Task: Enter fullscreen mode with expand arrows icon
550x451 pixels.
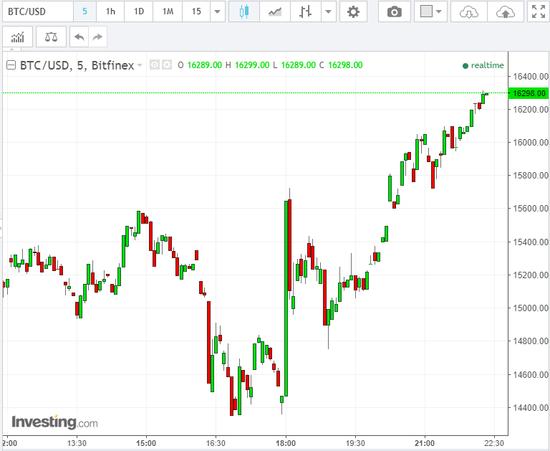Action: pos(538,12)
